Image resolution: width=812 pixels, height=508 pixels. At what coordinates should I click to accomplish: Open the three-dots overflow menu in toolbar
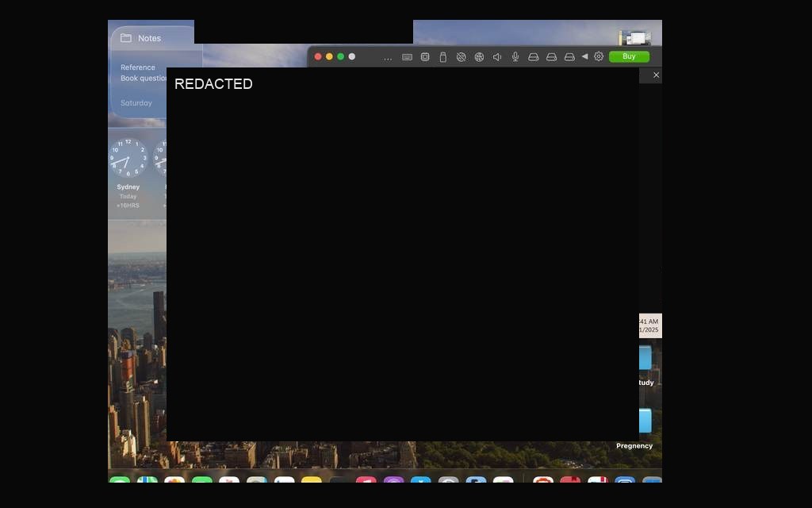(387, 57)
